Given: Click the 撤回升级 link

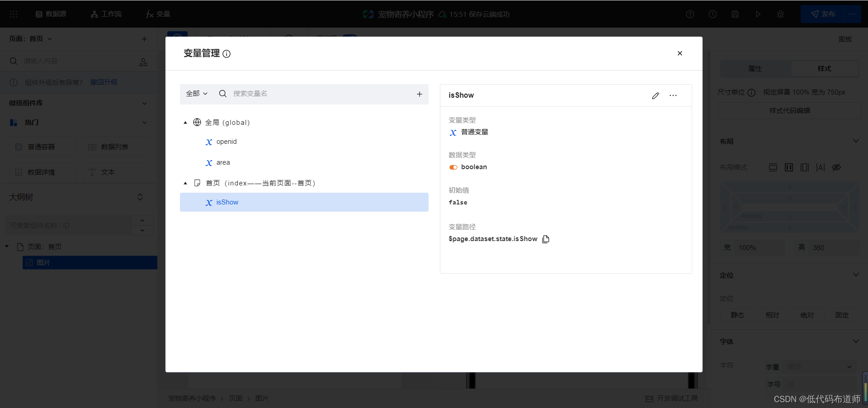Looking at the screenshot, I should tap(104, 82).
